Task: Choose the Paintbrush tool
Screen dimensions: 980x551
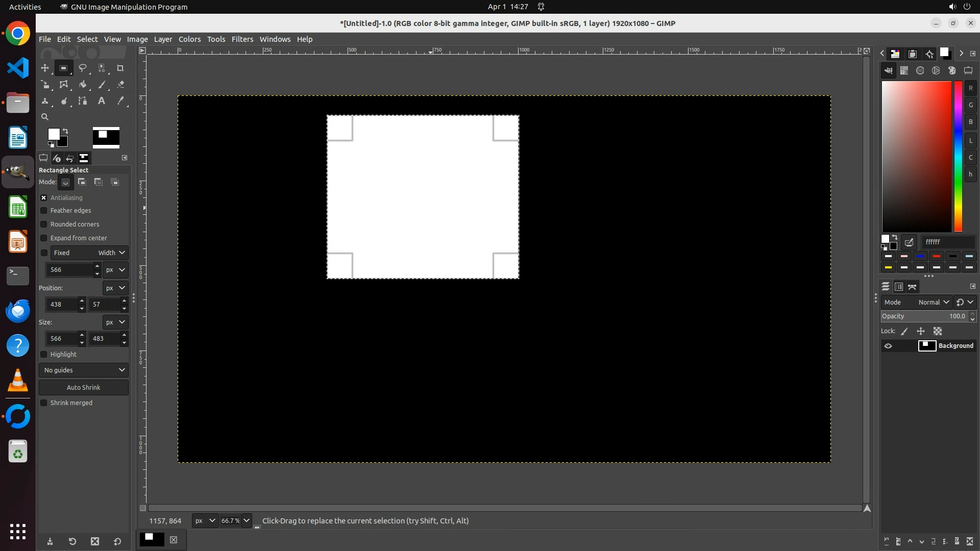Action: [x=102, y=85]
